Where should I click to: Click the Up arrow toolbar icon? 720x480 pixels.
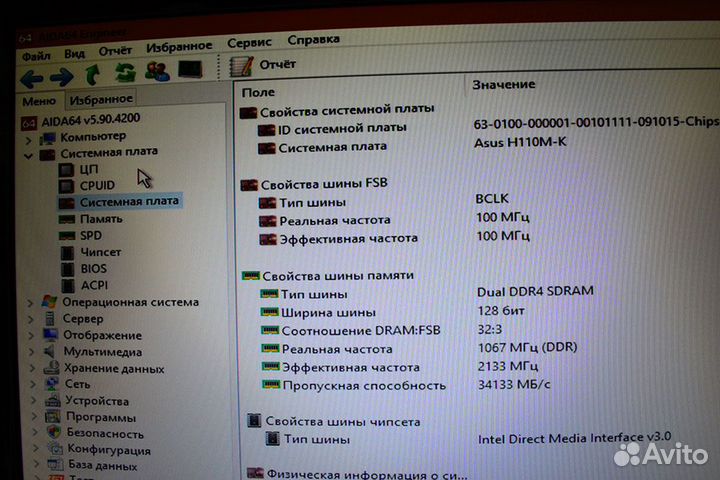[x=93, y=74]
